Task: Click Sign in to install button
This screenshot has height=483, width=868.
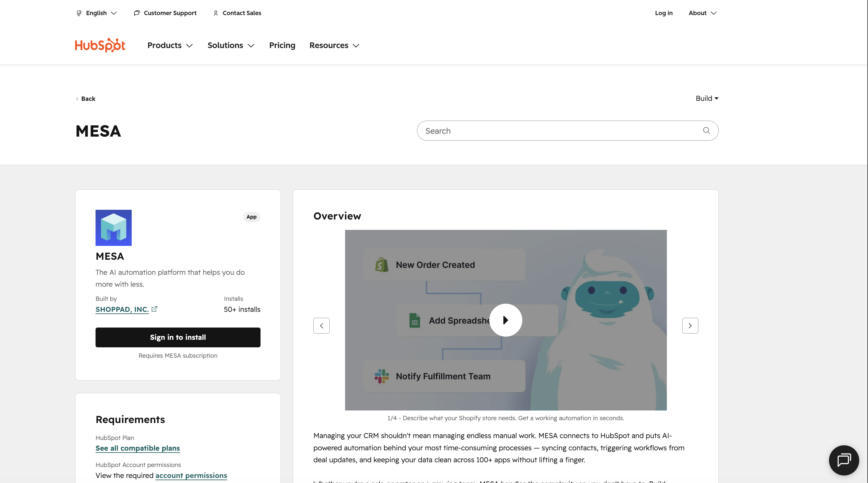Action: click(178, 337)
